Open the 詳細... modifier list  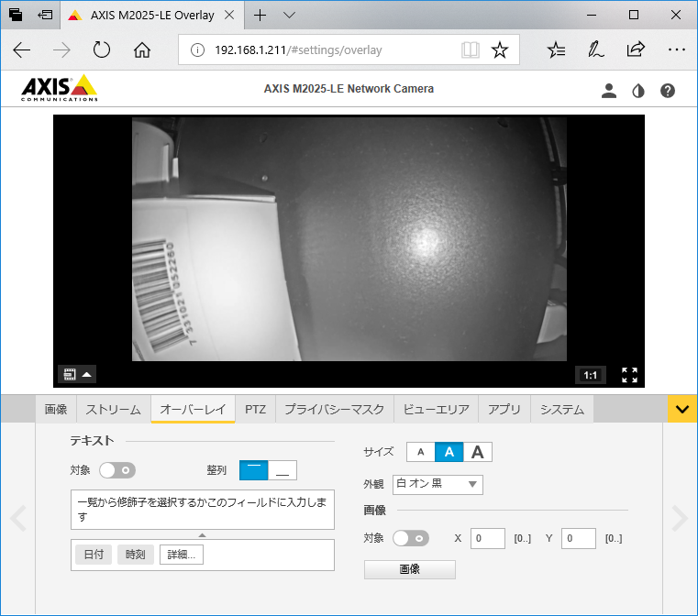pos(182,555)
